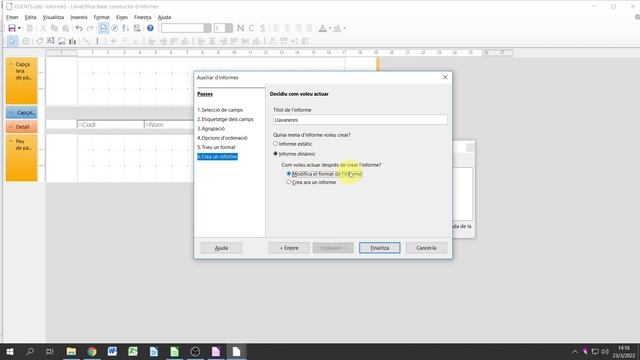Show hidden icons in the system tray
The height and width of the screenshot is (360, 640).
575,351
